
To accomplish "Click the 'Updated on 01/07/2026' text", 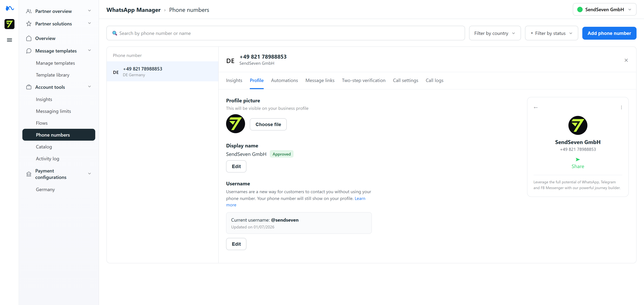I will coord(253,227).
